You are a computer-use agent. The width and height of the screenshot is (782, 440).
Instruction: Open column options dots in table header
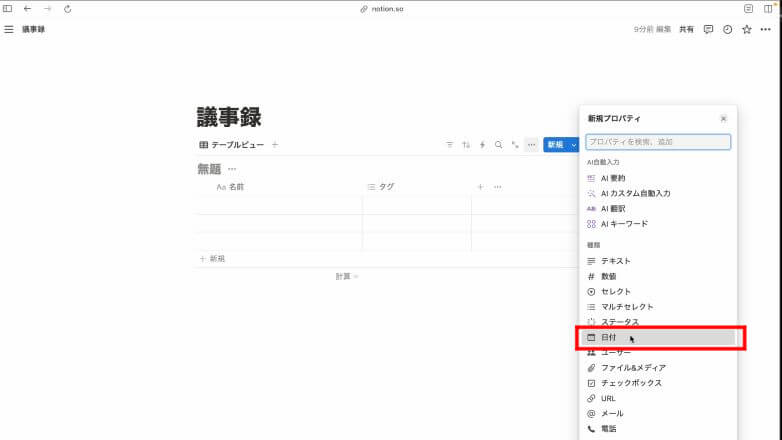(498, 187)
